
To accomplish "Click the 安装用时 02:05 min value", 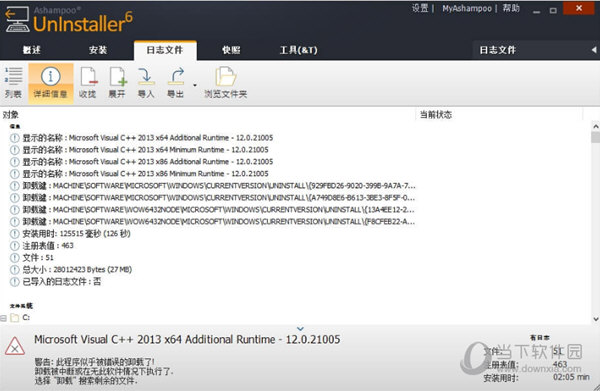I will coord(571,377).
